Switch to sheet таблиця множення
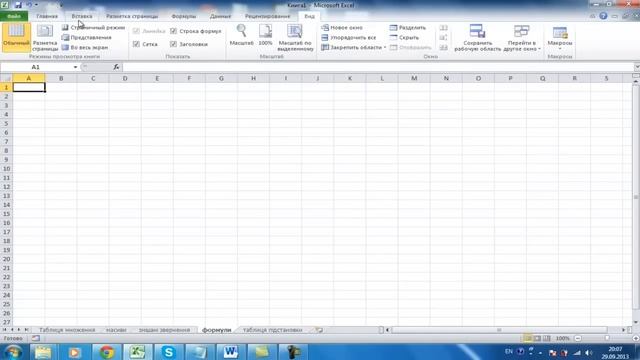640x360 pixels. point(67,330)
